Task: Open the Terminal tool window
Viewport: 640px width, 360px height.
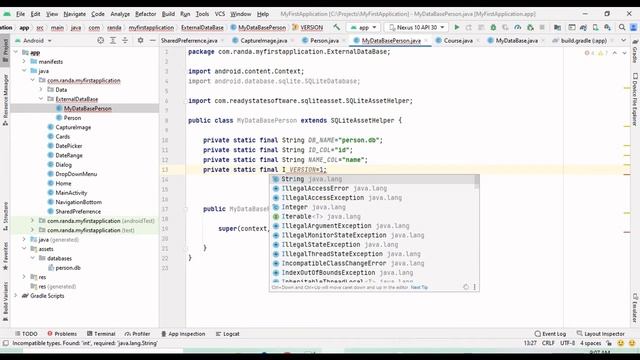Action: click(101, 333)
